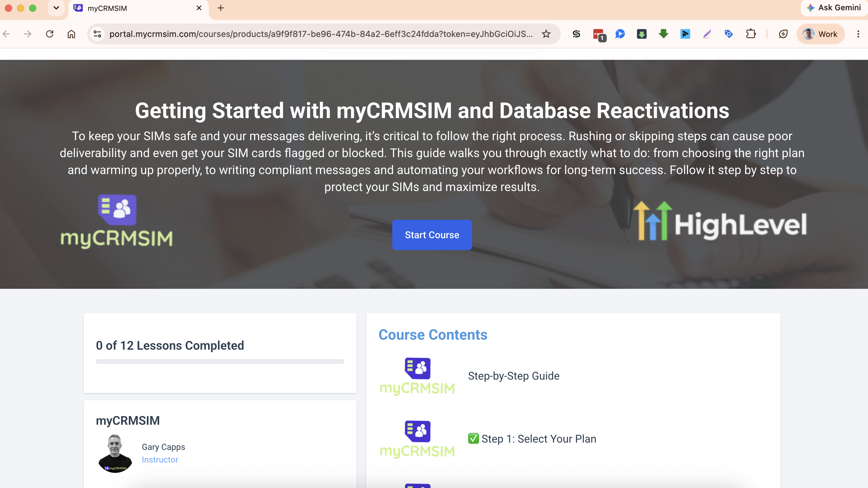The width and height of the screenshot is (868, 488).
Task: Click the Start Course button
Action: [432, 235]
